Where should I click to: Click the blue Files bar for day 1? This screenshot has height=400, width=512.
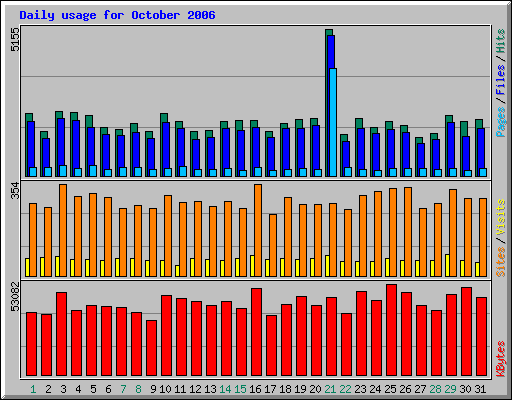[31, 144]
